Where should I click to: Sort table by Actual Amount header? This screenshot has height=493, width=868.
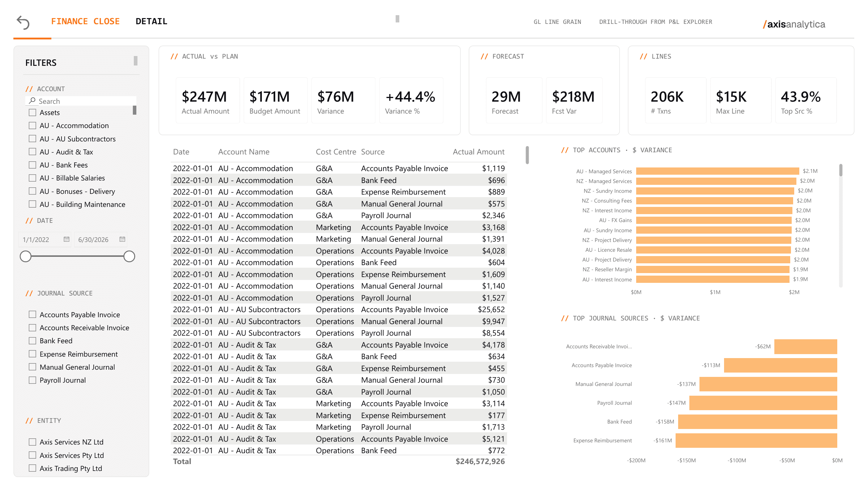[478, 152]
